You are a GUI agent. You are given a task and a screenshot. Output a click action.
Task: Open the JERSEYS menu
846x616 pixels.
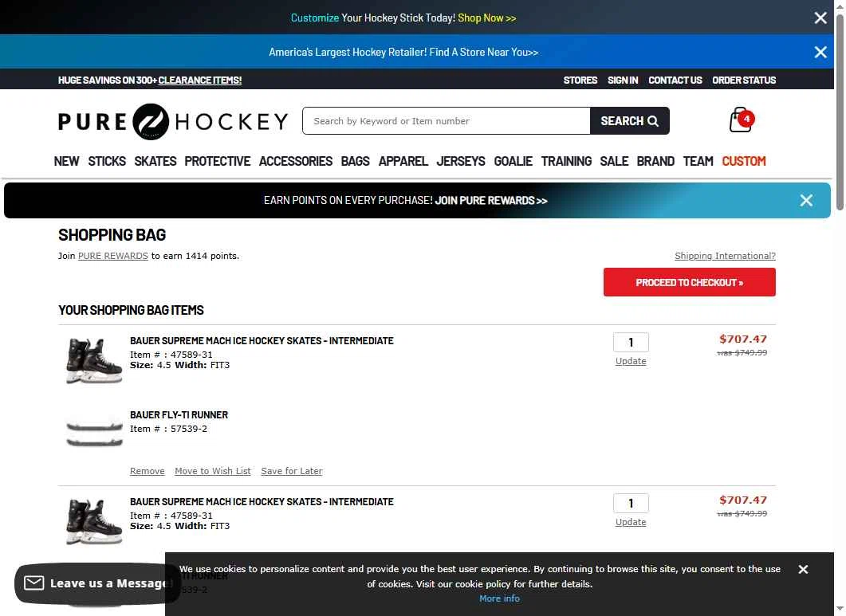(x=461, y=161)
